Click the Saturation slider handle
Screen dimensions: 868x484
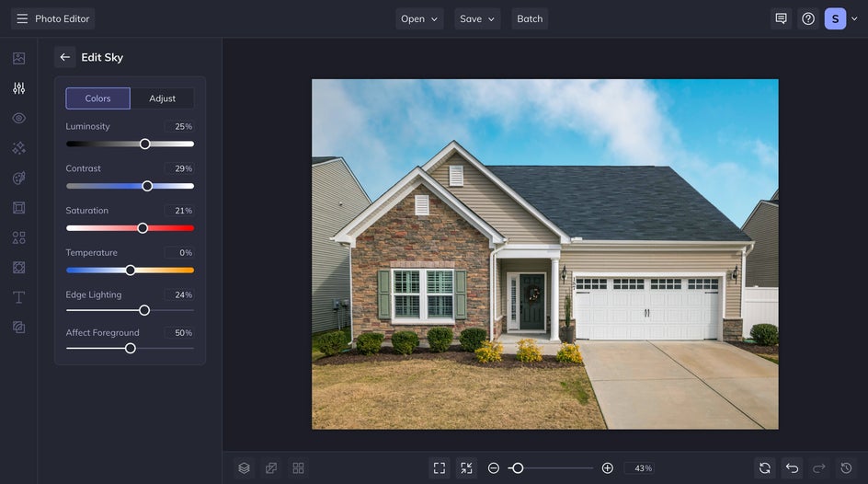point(143,228)
